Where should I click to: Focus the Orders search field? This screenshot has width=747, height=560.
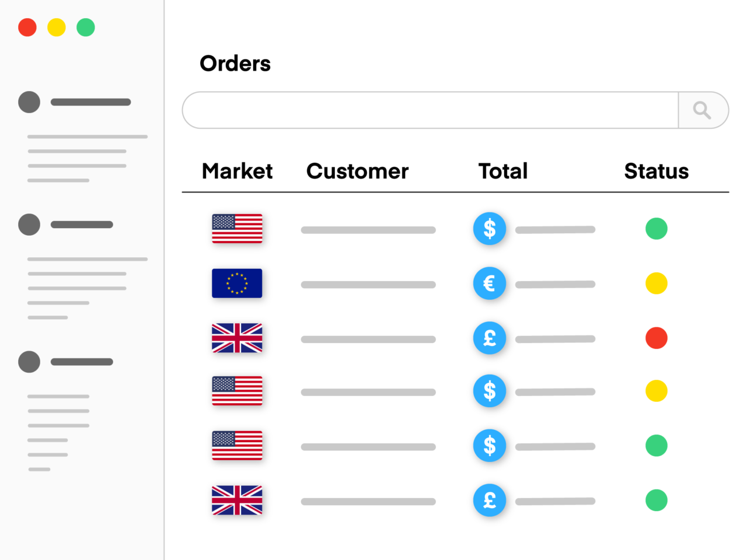pos(430,110)
